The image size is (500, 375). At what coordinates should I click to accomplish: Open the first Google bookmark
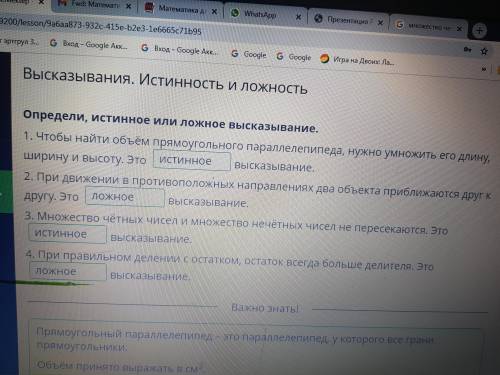[249, 54]
